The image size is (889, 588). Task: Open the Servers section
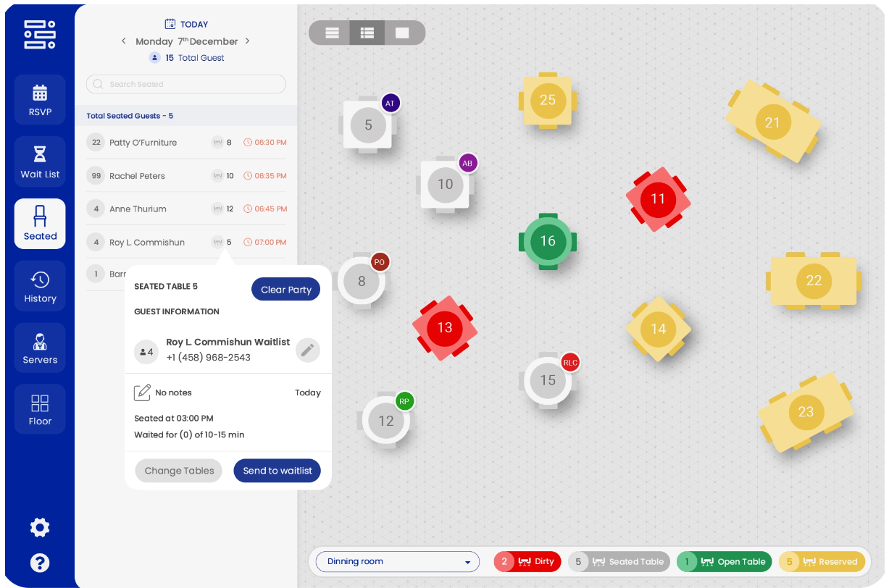[x=40, y=348]
